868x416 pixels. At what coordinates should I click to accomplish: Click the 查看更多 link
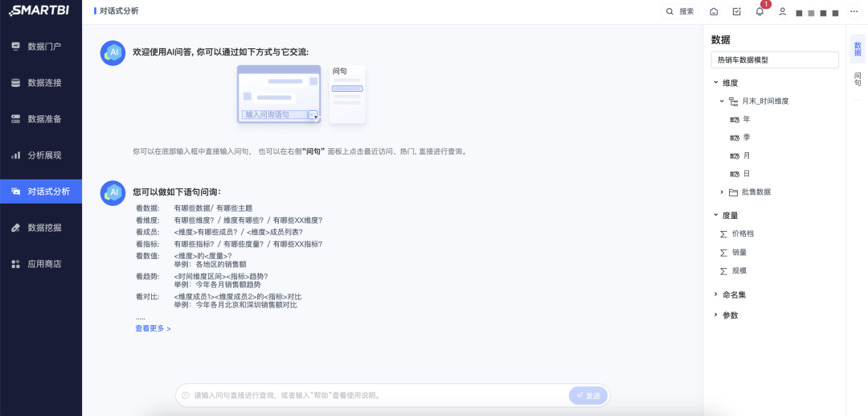point(153,328)
